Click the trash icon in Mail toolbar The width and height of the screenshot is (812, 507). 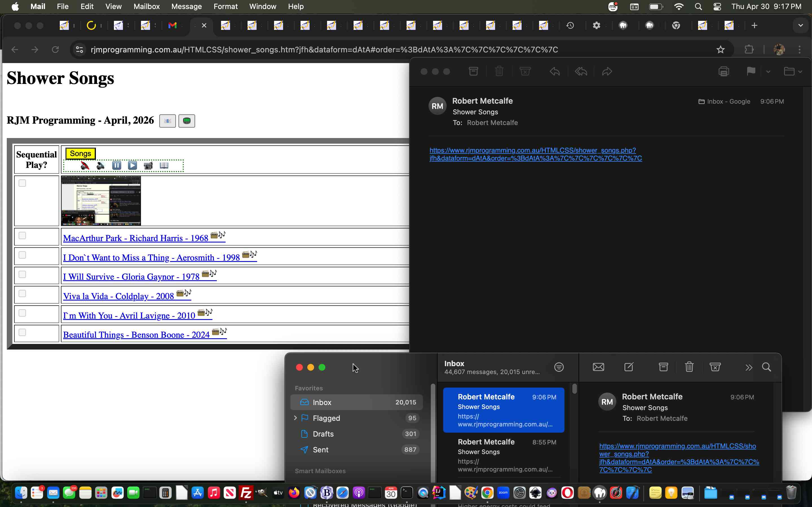689,367
